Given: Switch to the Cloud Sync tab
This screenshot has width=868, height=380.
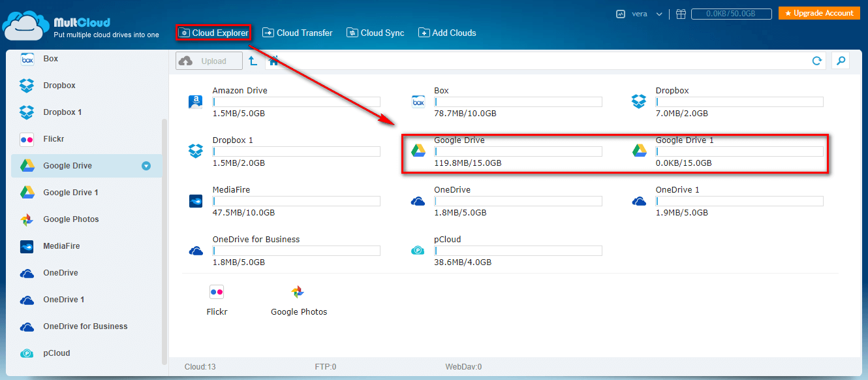Looking at the screenshot, I should pyautogui.click(x=375, y=33).
